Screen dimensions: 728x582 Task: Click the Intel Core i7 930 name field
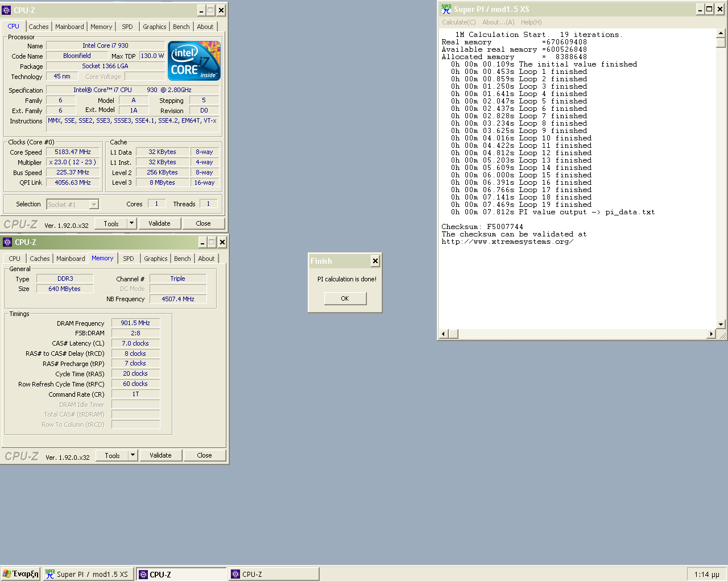click(105, 45)
